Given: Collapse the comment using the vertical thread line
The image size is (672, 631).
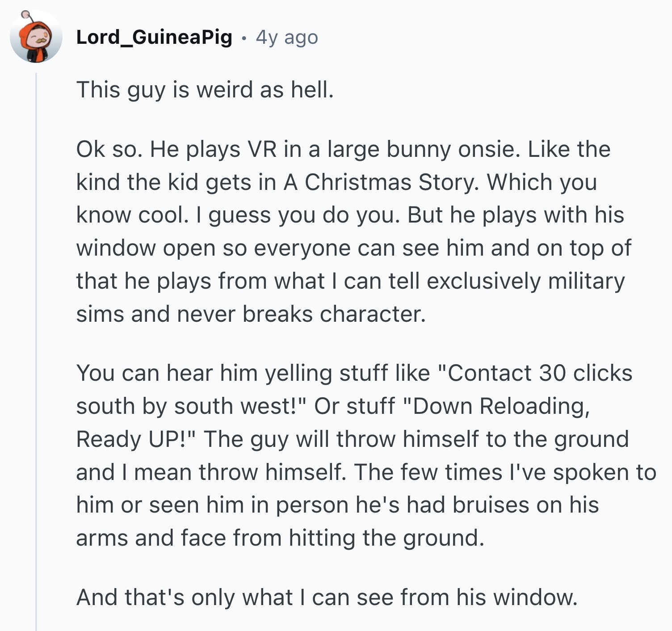Looking at the screenshot, I should click(x=36, y=349).
